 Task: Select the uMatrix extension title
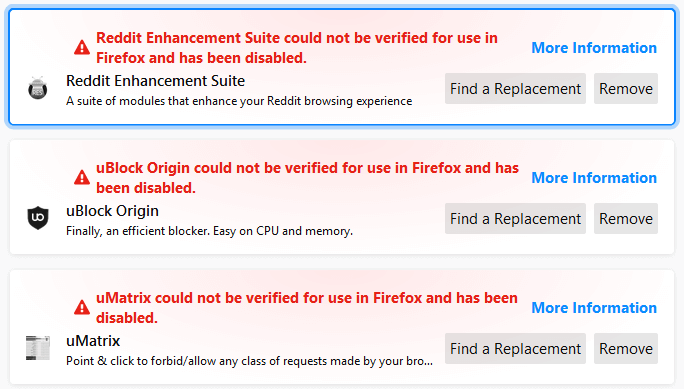click(x=93, y=341)
